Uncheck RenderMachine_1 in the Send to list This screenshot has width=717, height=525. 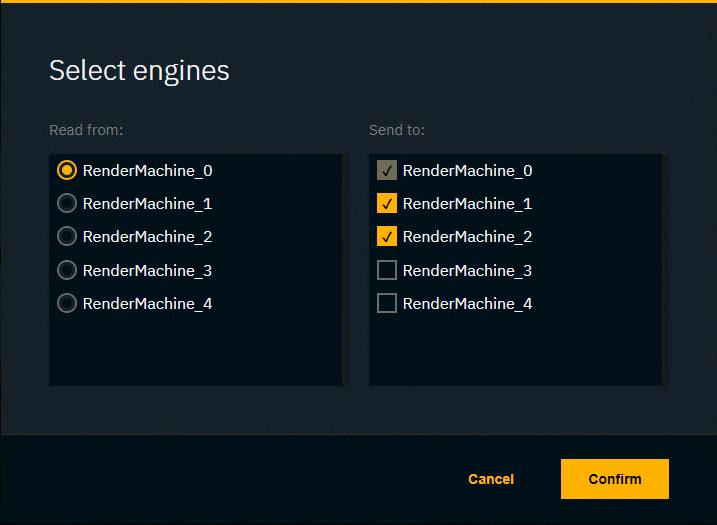coord(387,204)
